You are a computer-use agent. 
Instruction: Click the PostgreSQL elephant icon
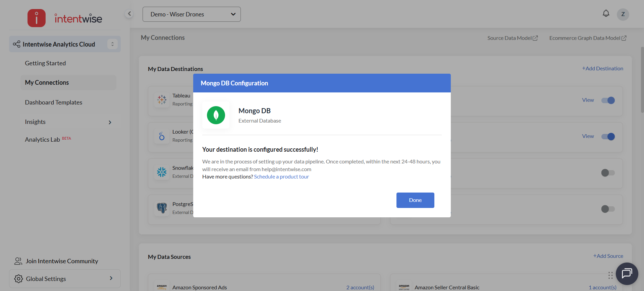pyautogui.click(x=162, y=208)
